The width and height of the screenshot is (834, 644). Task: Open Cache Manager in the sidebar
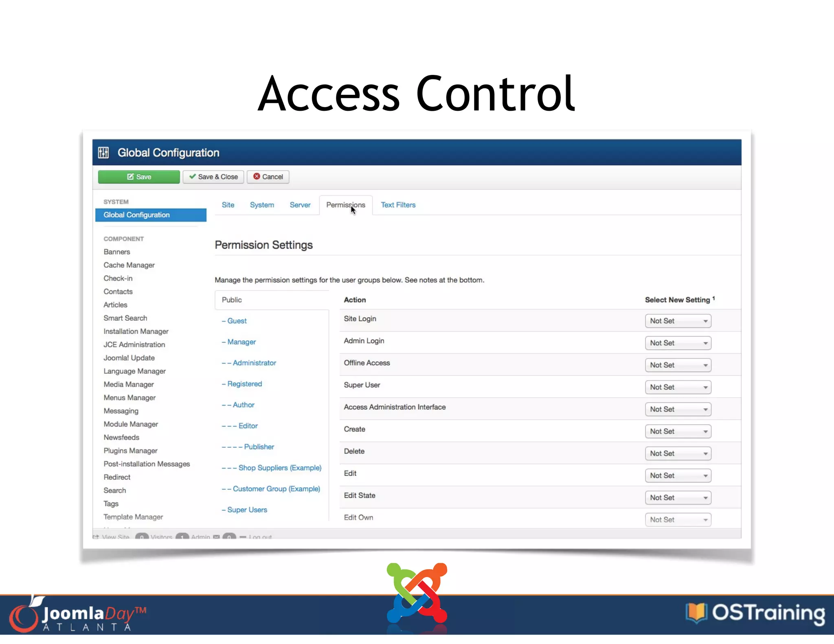(x=129, y=265)
